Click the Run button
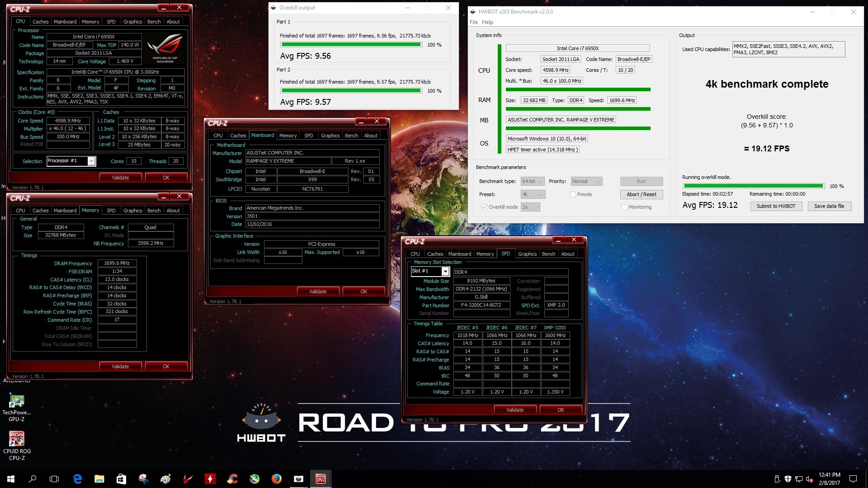Screen dimensions: 868x488 pos(642,181)
